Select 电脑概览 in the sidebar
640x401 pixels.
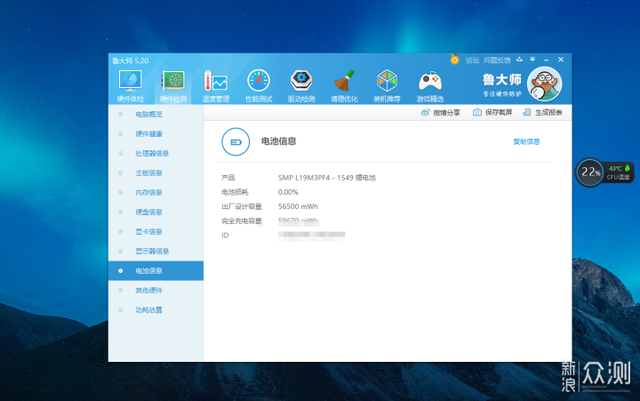[156, 114]
